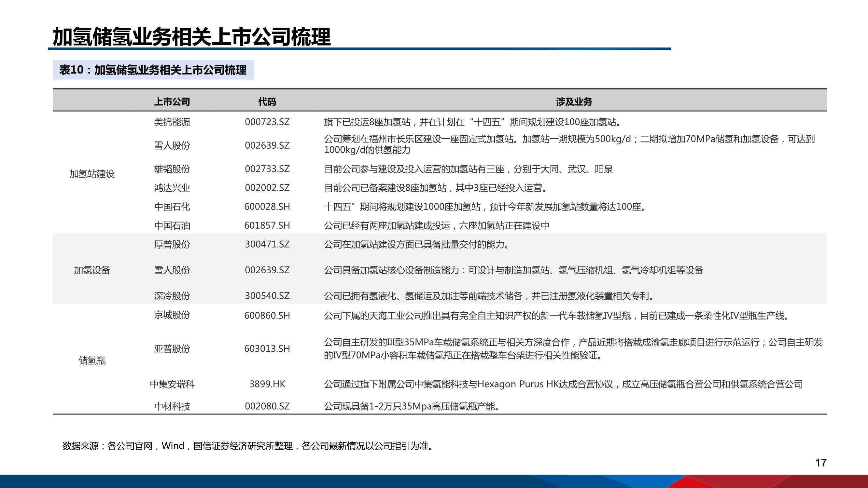Click the description mentioning 大同、武汉、阳泉
This screenshot has height=488, width=868.
(x=469, y=169)
